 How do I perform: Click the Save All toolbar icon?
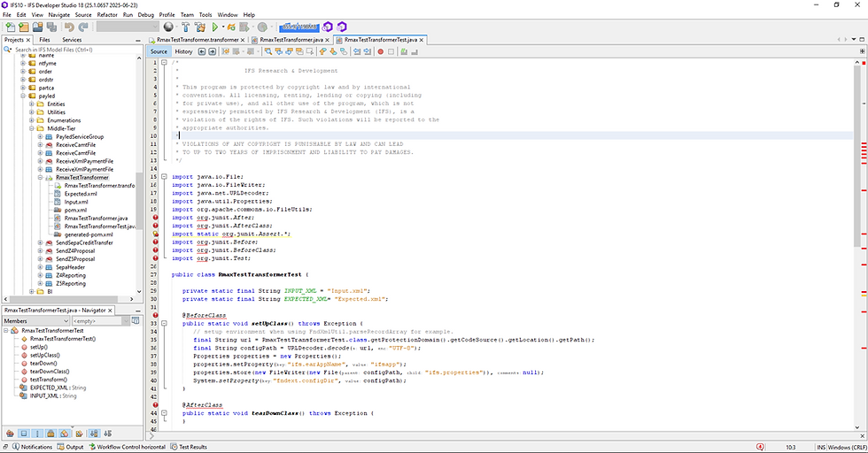[51, 27]
